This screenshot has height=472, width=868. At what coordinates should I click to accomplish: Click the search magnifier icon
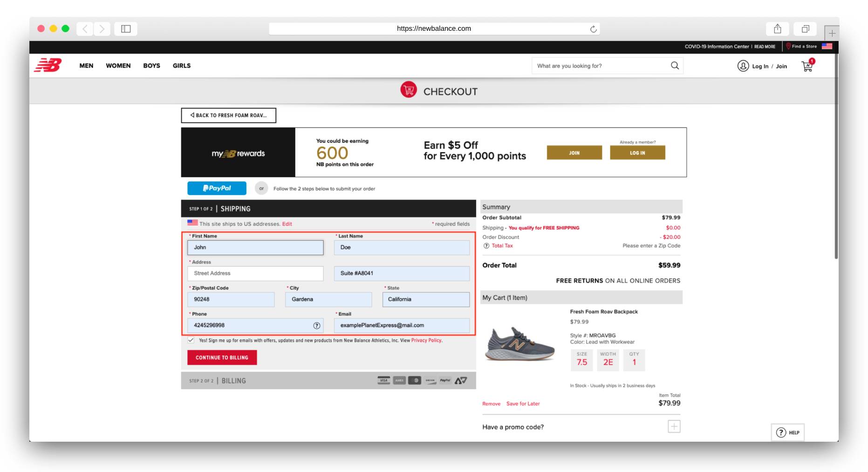click(675, 66)
